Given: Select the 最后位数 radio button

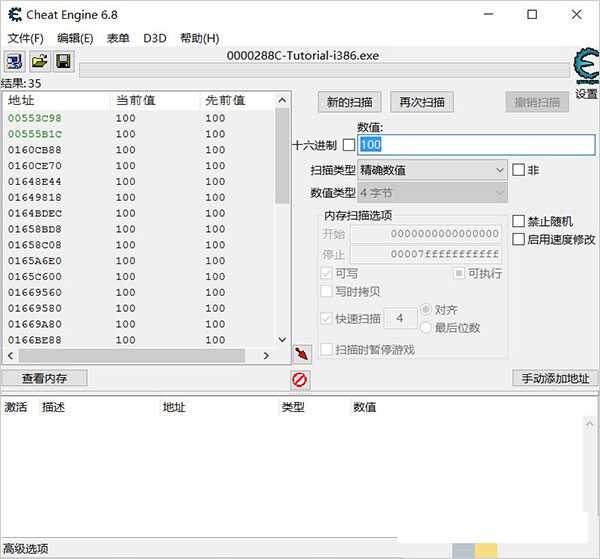Looking at the screenshot, I should tap(426, 328).
